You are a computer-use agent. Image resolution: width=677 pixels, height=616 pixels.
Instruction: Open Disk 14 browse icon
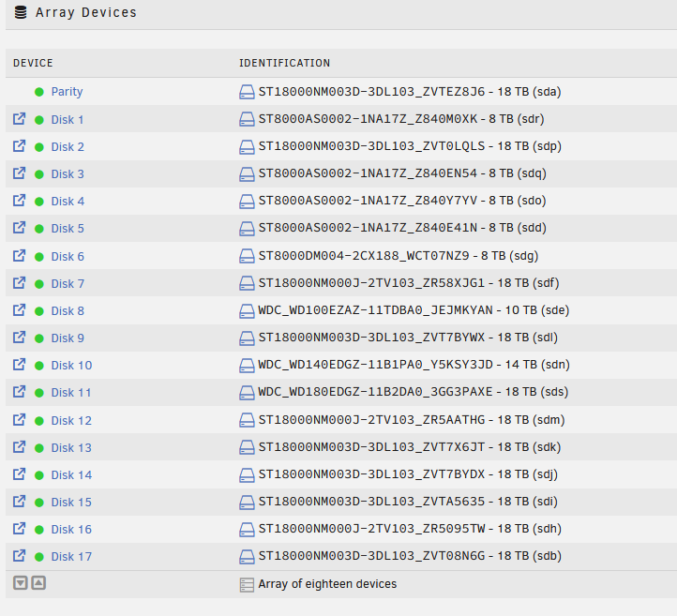click(19, 474)
